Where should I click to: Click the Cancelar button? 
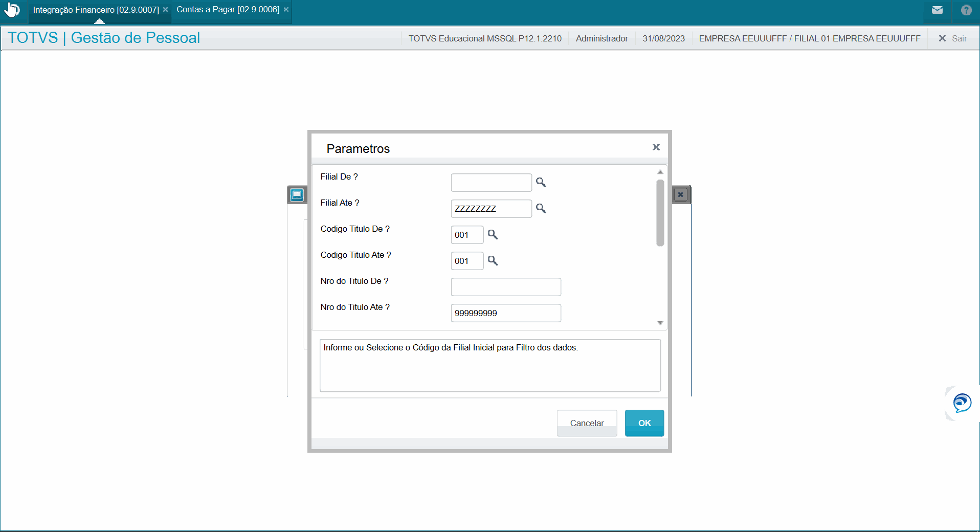(587, 423)
